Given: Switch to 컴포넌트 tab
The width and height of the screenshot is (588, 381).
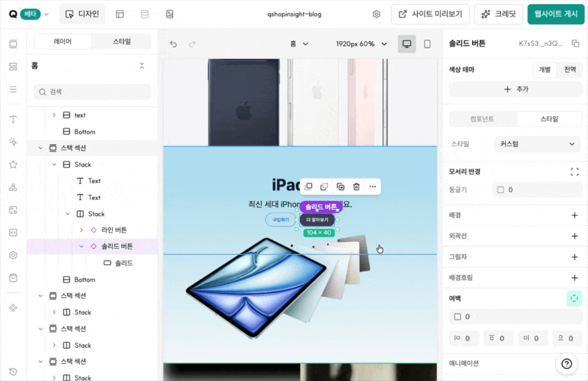Looking at the screenshot, I should tap(482, 119).
